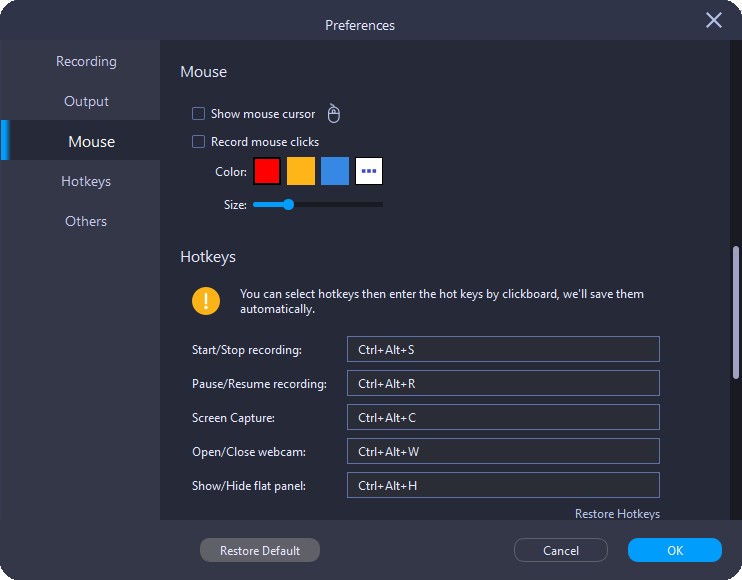Viewport: 742px width, 580px height.
Task: Enable Record mouse clicks checkbox
Action: tap(199, 142)
